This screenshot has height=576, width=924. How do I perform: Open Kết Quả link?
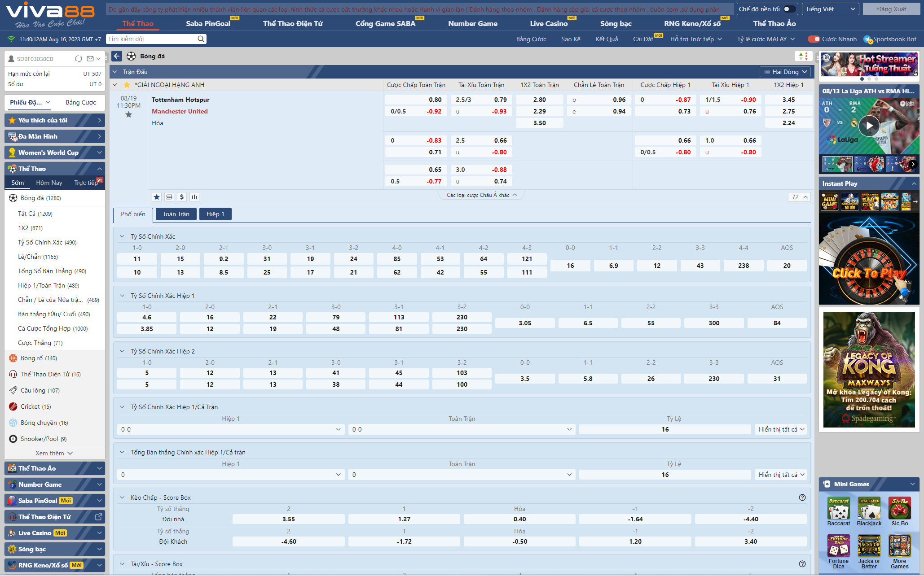tap(607, 39)
